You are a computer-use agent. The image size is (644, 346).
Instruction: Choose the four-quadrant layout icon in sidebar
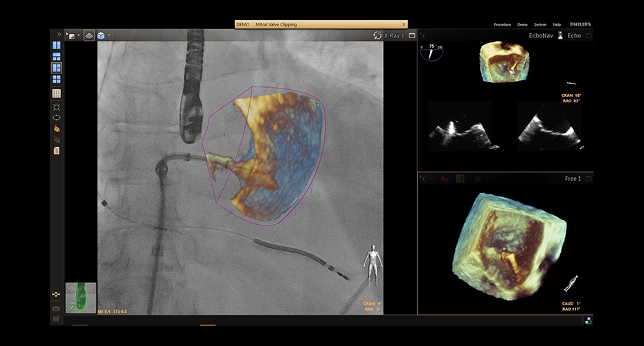coord(56,80)
